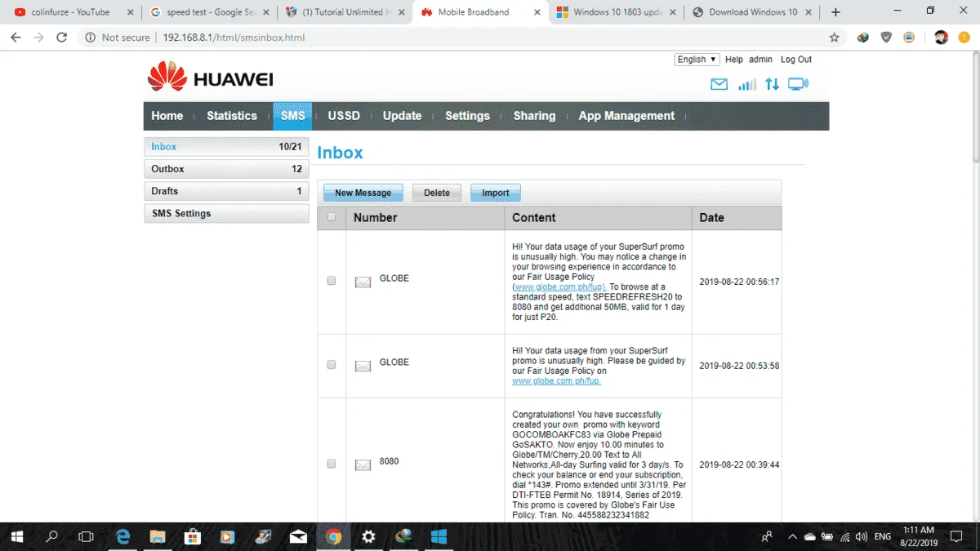This screenshot has height=551, width=980.
Task: Close the Mobile Broadband browser tab
Action: point(537,12)
